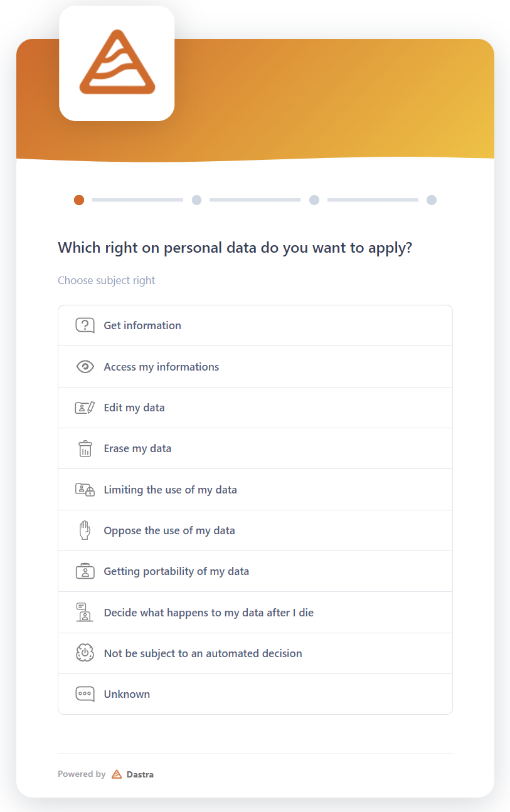Select "Getting portability of my data"
This screenshot has width=510, height=812.
(176, 571)
